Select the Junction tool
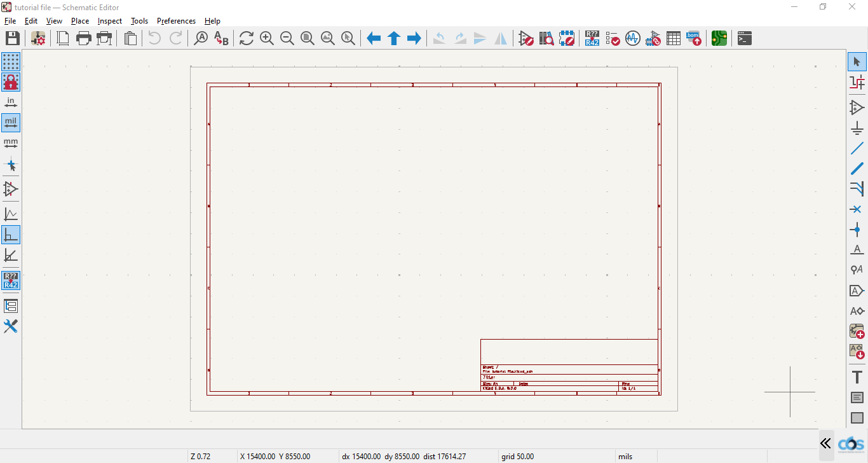868x463 pixels. [857, 230]
